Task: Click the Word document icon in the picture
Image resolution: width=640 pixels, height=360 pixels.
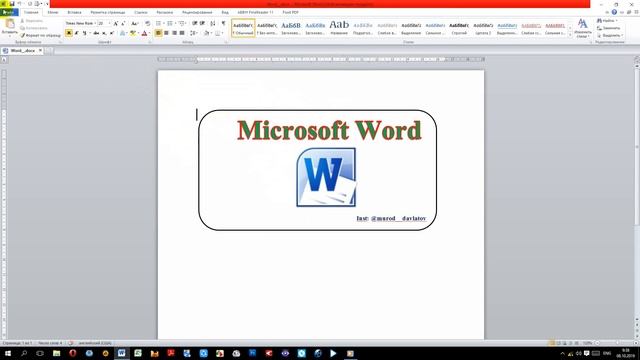Action: pyautogui.click(x=326, y=177)
